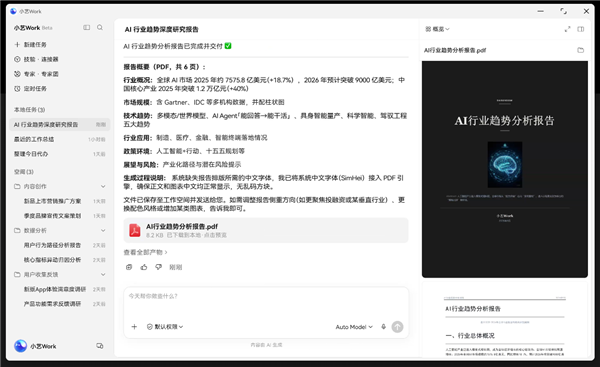Image resolution: width=600 pixels, height=367 pixels.
Task: Click the 定时任务 clock icon
Action: (x=17, y=89)
